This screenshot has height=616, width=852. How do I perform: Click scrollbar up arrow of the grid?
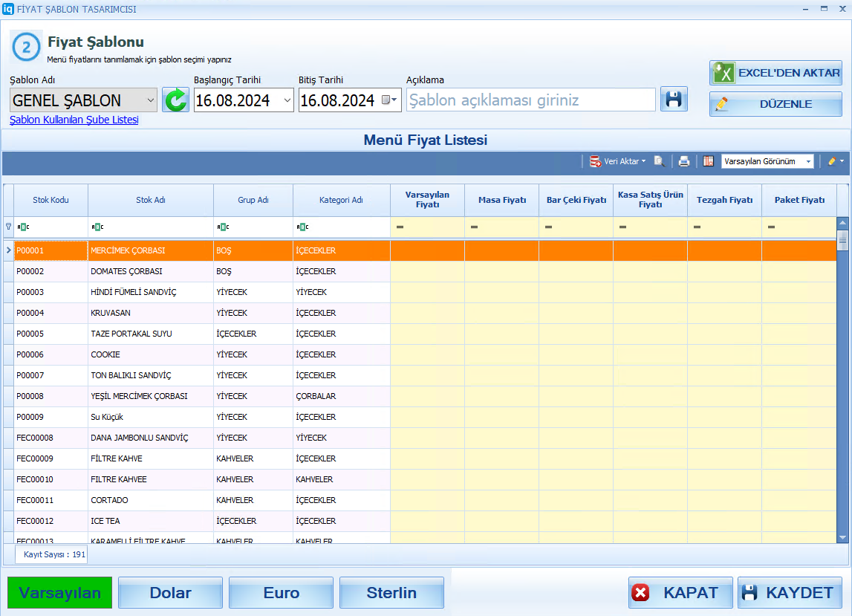[843, 222]
